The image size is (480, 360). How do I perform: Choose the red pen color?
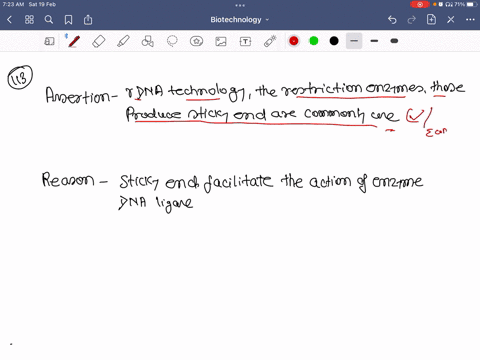pos(294,41)
